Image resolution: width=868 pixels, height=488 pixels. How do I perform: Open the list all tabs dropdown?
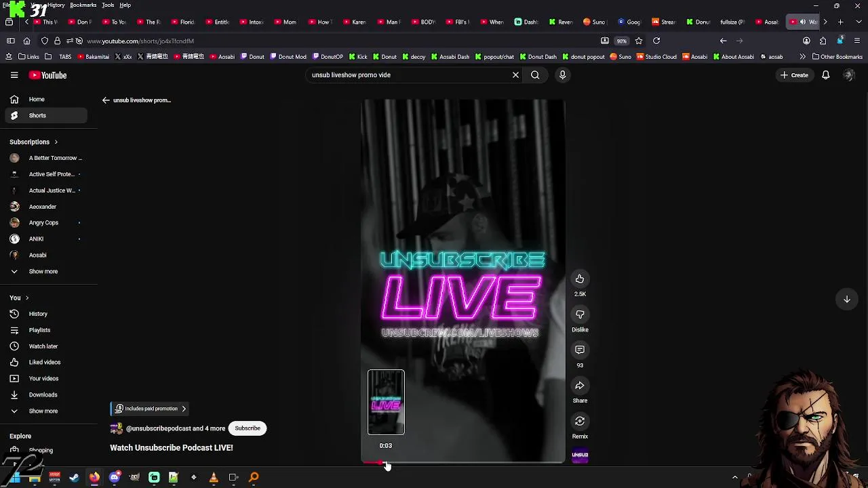pyautogui.click(x=857, y=22)
